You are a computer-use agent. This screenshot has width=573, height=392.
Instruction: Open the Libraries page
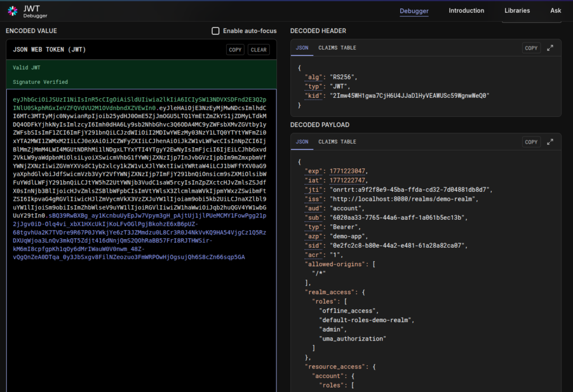point(517,10)
